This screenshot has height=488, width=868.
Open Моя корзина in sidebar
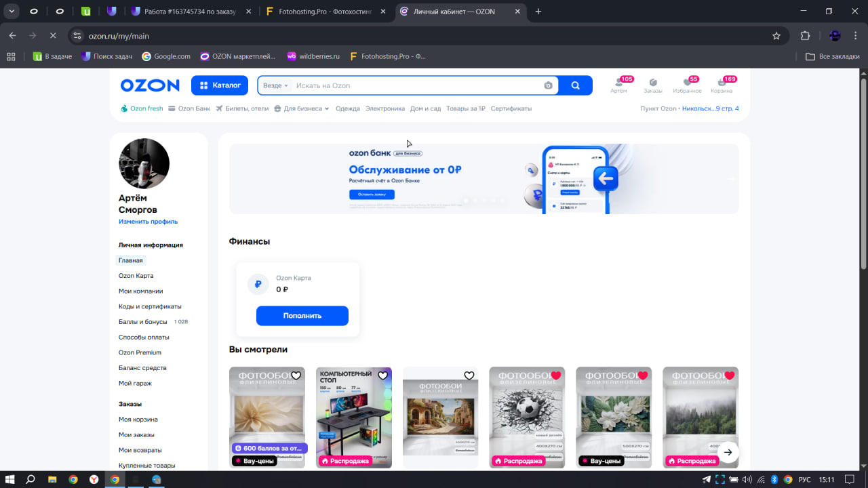click(138, 420)
